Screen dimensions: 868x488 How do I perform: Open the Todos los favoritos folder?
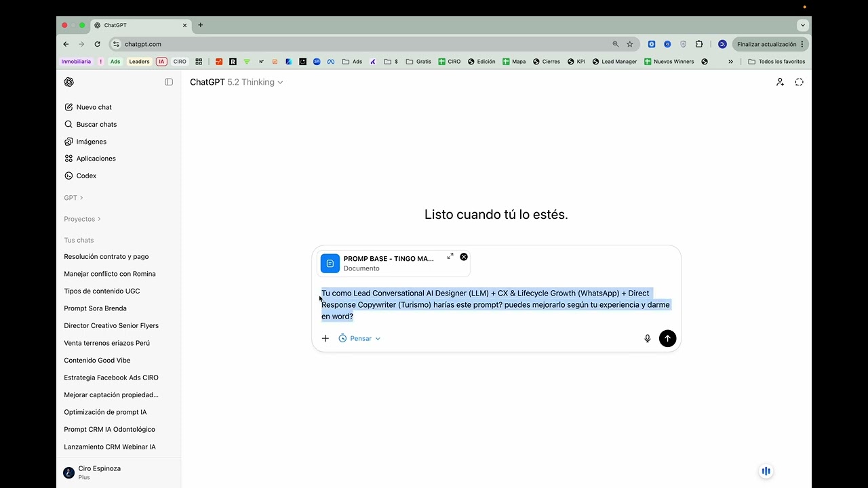pos(777,62)
